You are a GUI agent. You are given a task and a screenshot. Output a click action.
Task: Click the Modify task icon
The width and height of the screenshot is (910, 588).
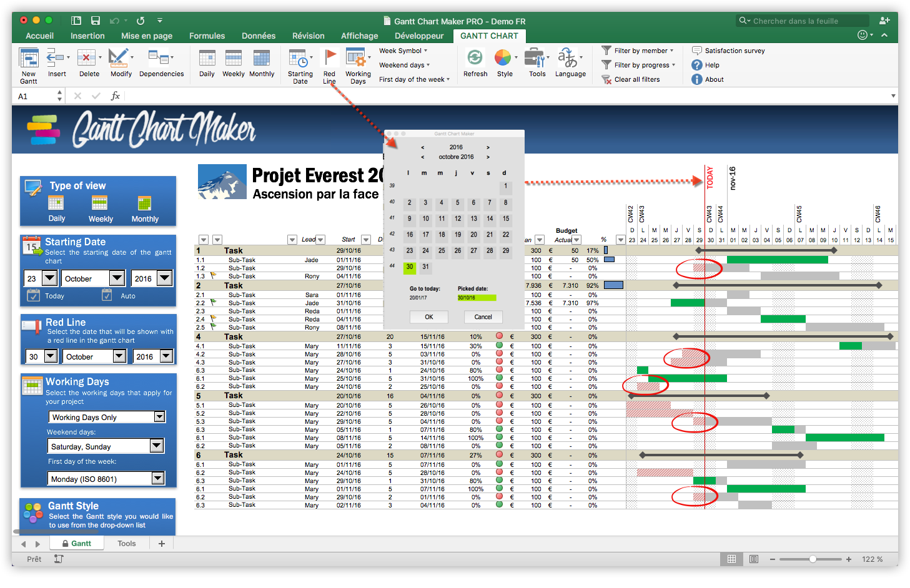pos(117,58)
